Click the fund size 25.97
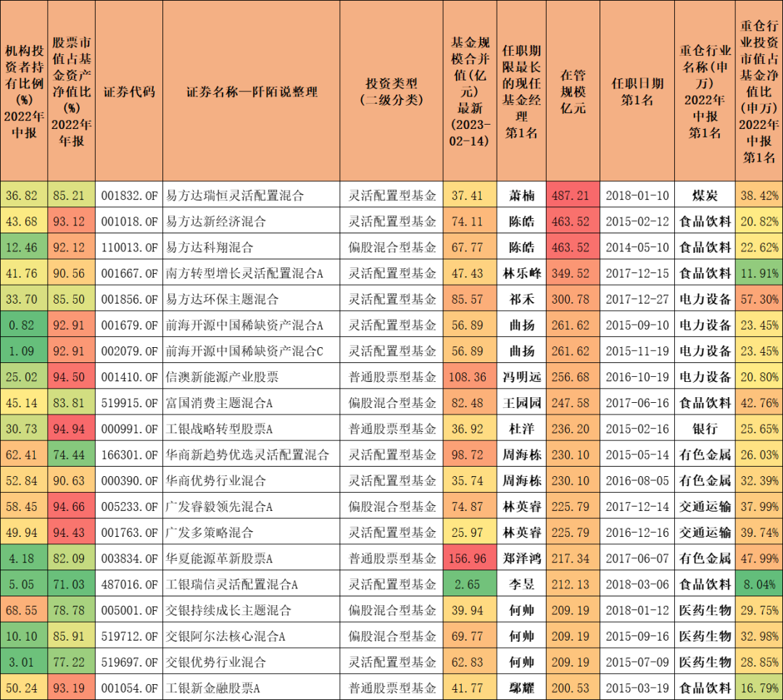The width and height of the screenshot is (783, 700). (469, 533)
